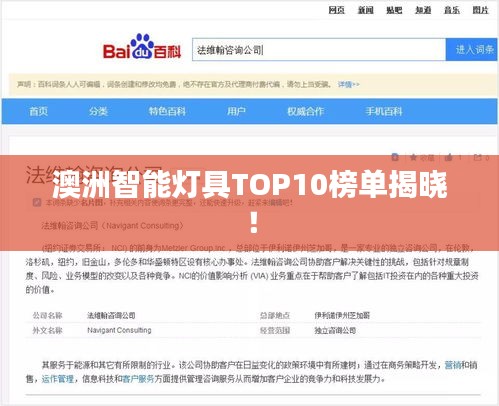Screen dimensions: 499x406
Task: Click the 经营范围 label in info table
Action: [275, 331]
